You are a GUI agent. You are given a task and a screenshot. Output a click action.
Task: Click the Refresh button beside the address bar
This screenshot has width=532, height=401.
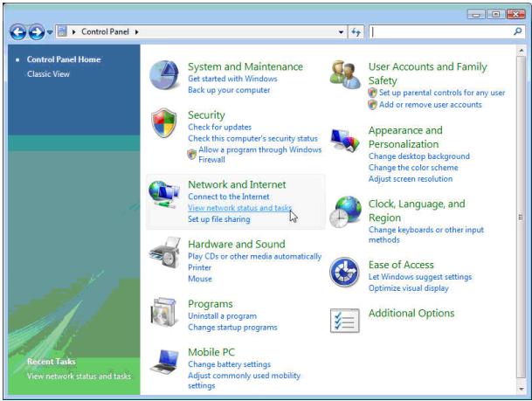(x=356, y=32)
